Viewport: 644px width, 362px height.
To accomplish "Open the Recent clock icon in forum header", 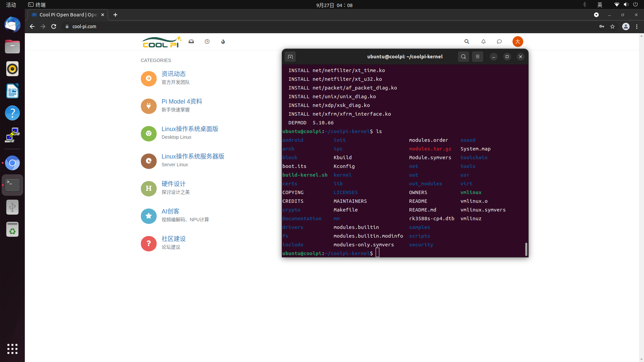I will point(207,42).
